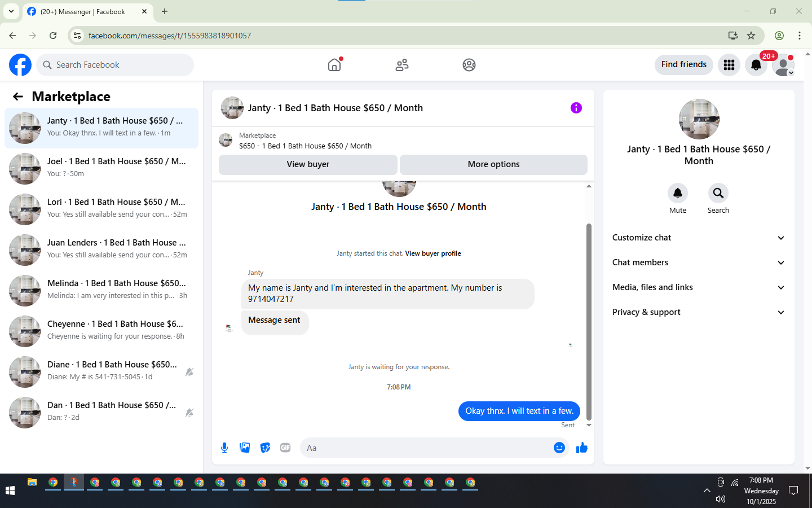
Task: Open Janty's conversation in the list
Action: pos(101,128)
